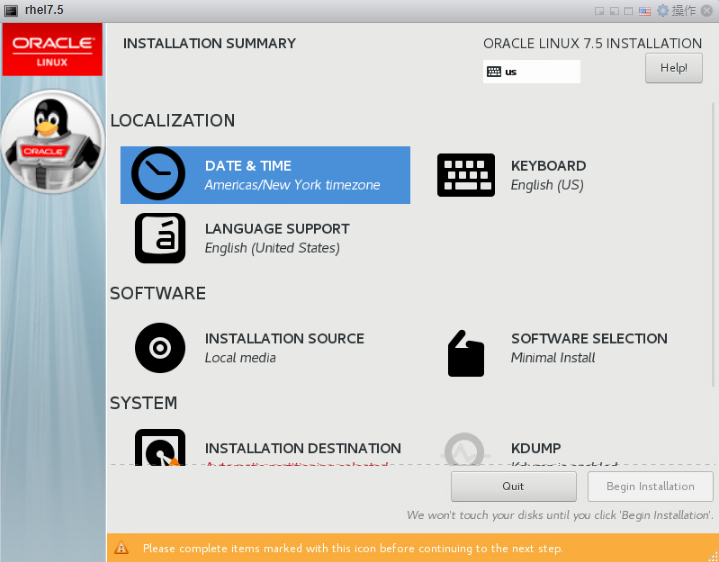
Task: Open KDUMP label
Action: coord(536,448)
